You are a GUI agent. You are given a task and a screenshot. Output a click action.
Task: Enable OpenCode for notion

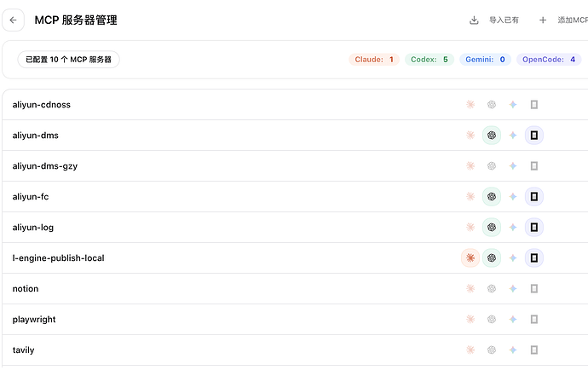(x=534, y=288)
